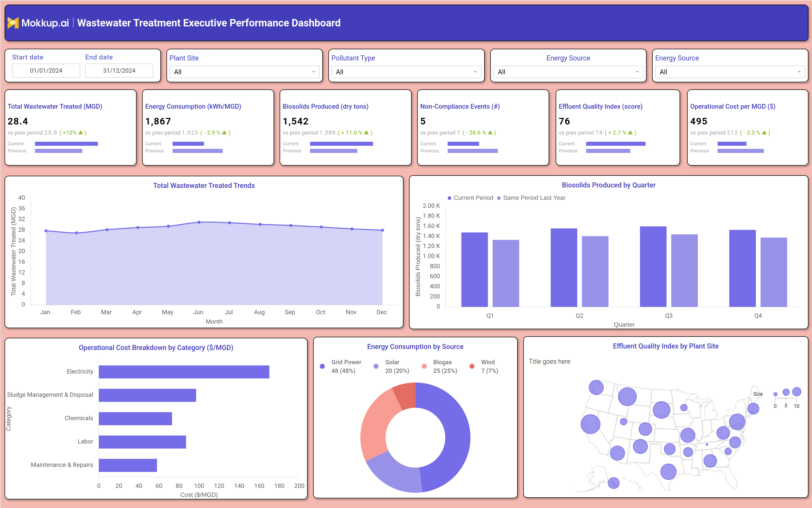Click the Solar legend marker
Image resolution: width=812 pixels, height=508 pixels.
tap(376, 366)
